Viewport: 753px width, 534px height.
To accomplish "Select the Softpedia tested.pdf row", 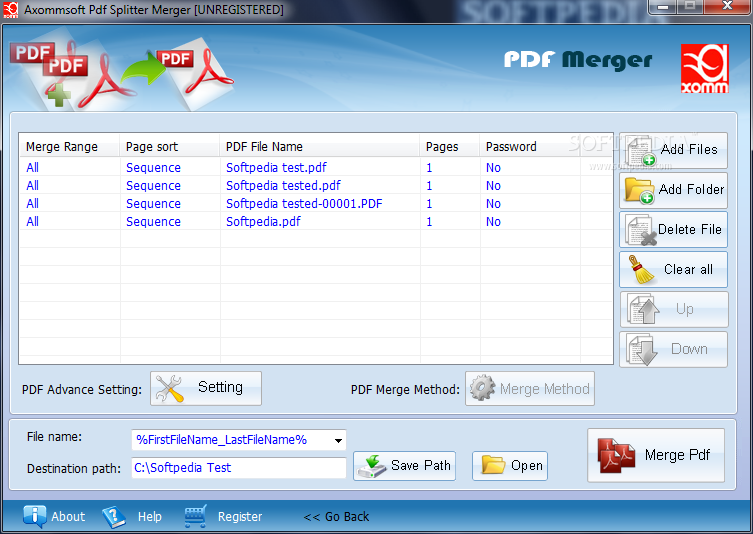I will (x=316, y=185).
